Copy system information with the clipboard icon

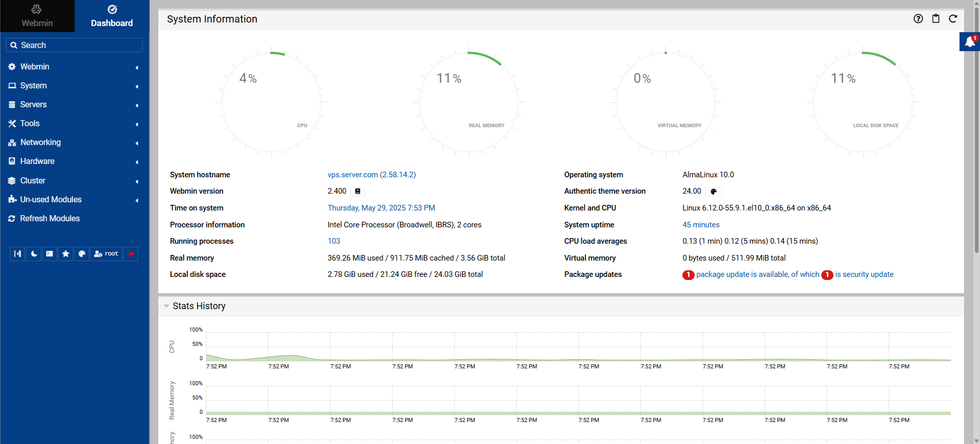point(936,19)
